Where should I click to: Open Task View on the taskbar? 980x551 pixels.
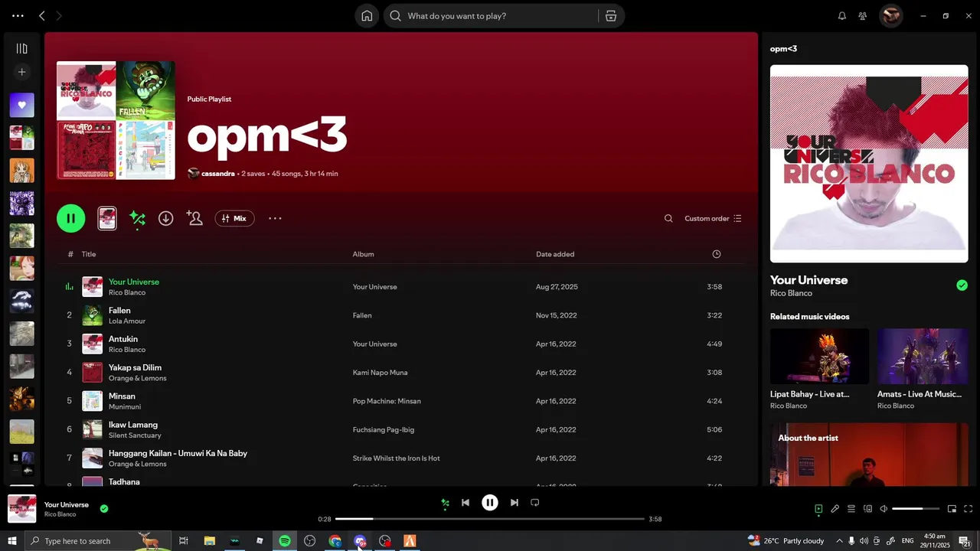[184, 541]
